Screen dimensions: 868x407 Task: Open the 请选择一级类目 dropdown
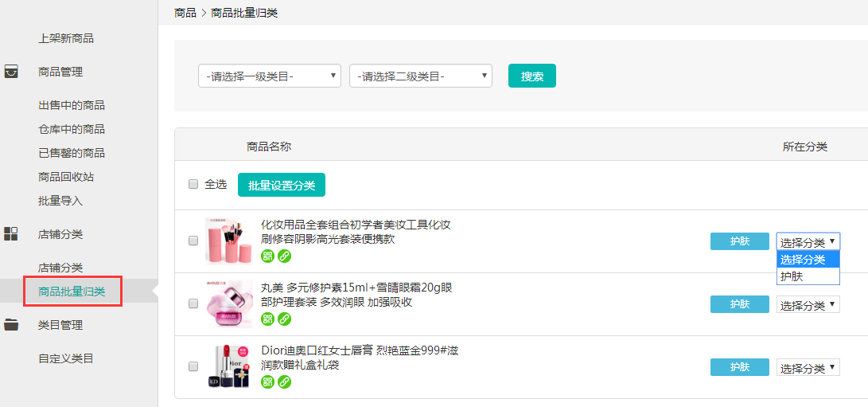click(x=269, y=76)
